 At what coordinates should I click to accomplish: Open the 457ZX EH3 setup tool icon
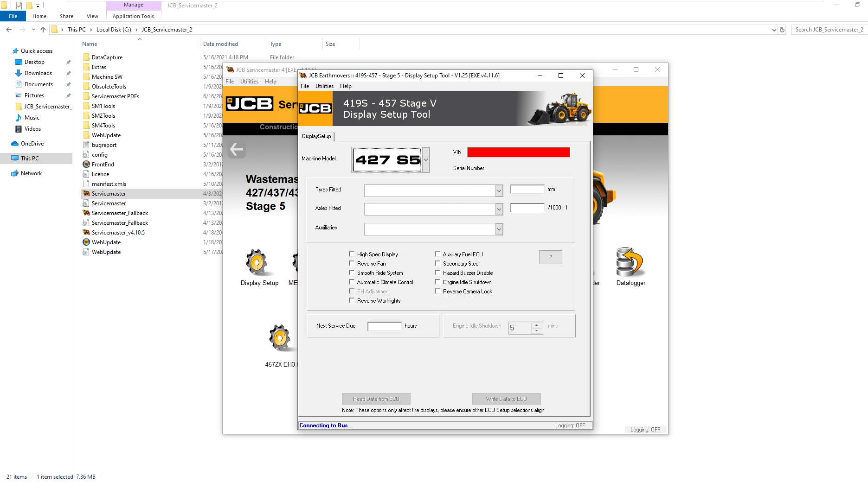pos(280,337)
